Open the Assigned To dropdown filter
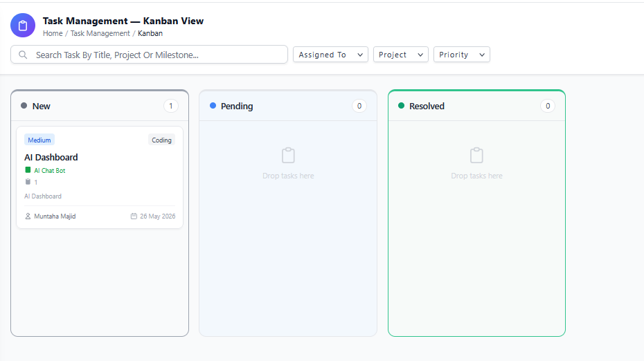The width and height of the screenshot is (644, 361). pyautogui.click(x=330, y=55)
